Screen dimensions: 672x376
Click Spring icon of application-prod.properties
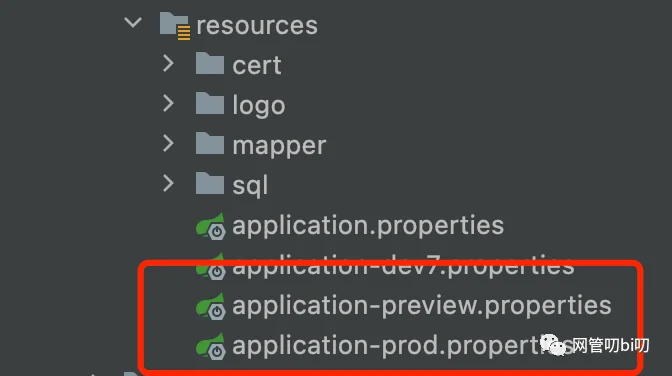coord(211,346)
